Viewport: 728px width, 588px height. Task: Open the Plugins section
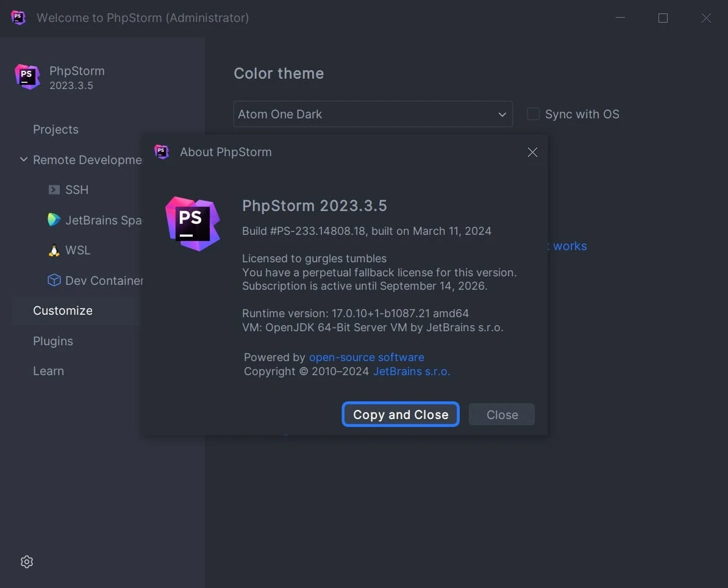[x=52, y=341]
